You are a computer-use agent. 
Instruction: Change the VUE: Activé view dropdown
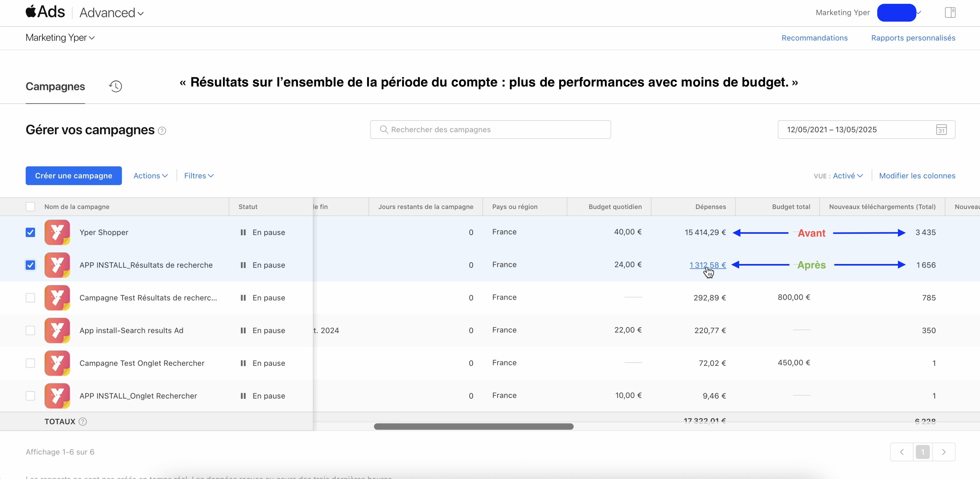pos(848,176)
